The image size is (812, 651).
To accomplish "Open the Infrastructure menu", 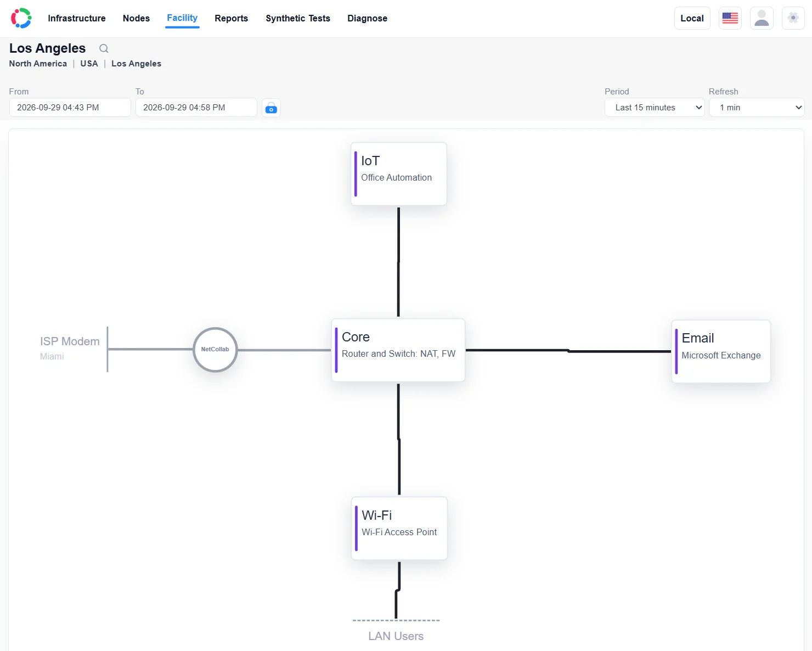I will tap(77, 18).
